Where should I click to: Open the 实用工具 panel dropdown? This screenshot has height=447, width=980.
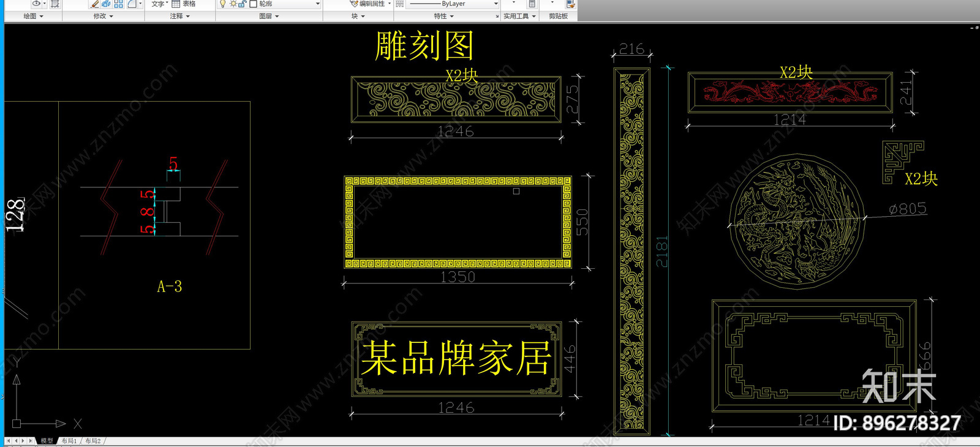tap(519, 17)
